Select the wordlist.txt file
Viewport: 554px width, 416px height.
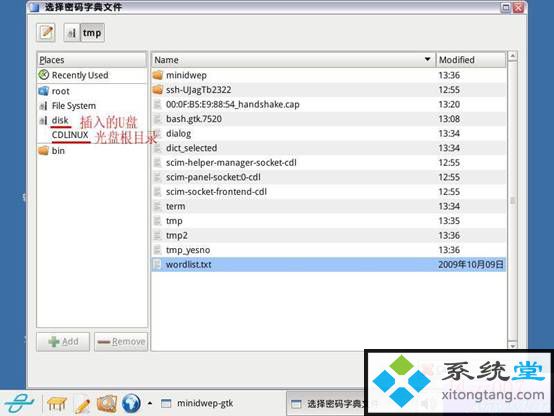tap(329, 264)
